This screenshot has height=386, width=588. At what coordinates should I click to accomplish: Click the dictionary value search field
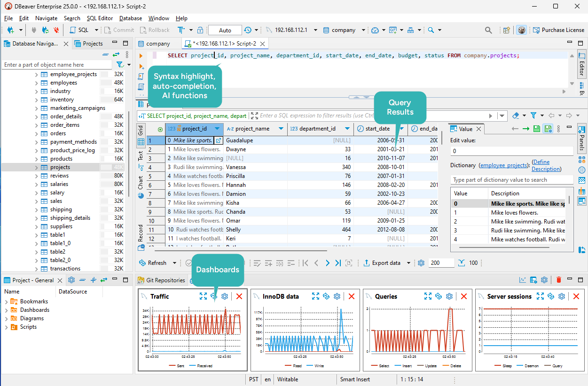tap(511, 180)
